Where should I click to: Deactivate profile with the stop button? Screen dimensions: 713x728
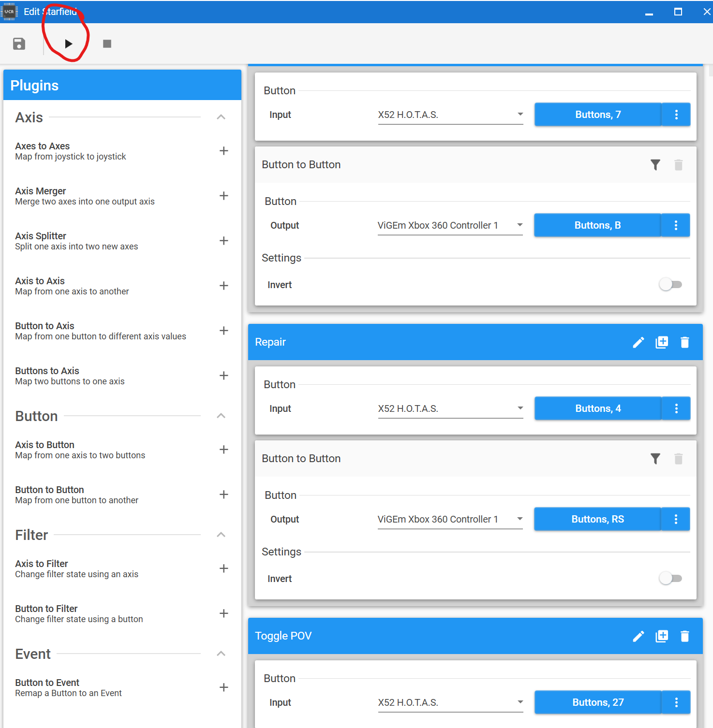107,44
